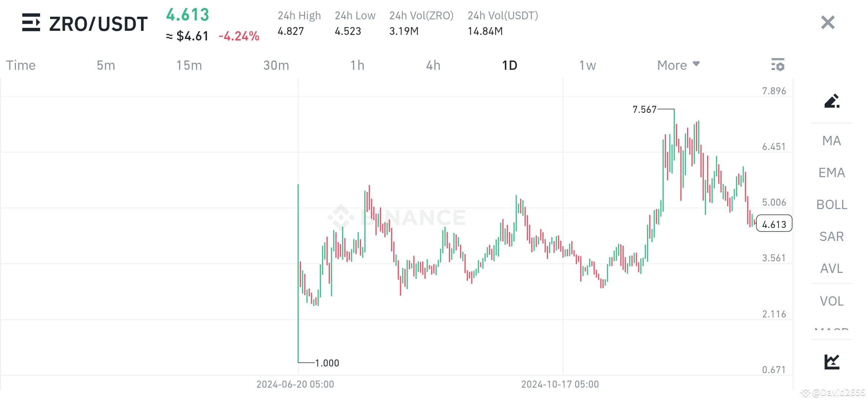Viewport: 868px width, 401px height.
Task: Enable the MA indicator
Action: pyautogui.click(x=831, y=141)
